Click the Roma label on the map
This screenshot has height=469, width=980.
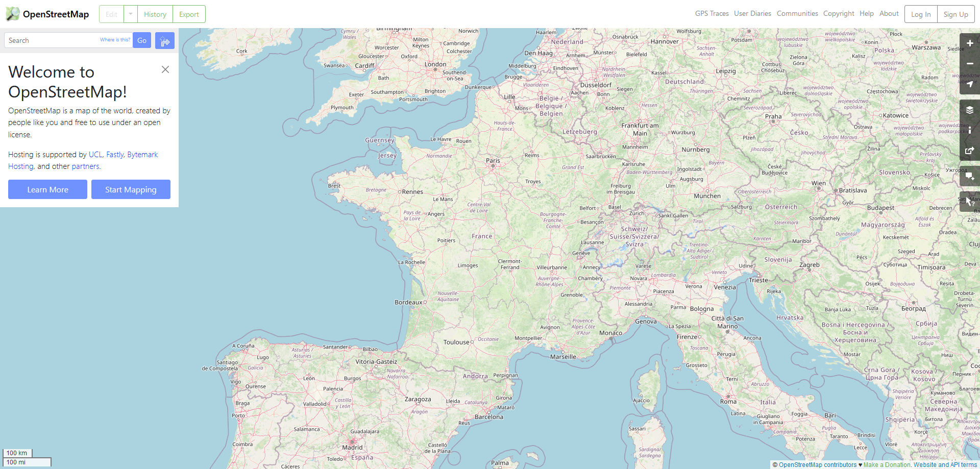point(728,402)
